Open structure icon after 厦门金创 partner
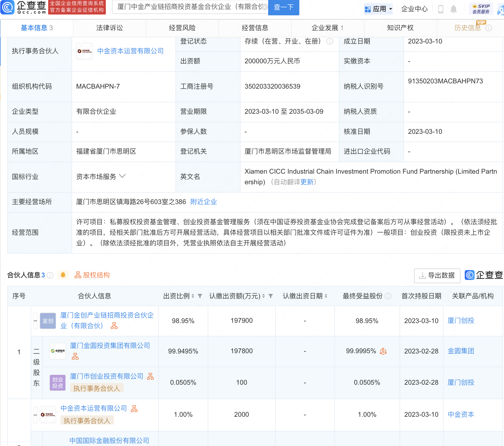 coord(114,326)
